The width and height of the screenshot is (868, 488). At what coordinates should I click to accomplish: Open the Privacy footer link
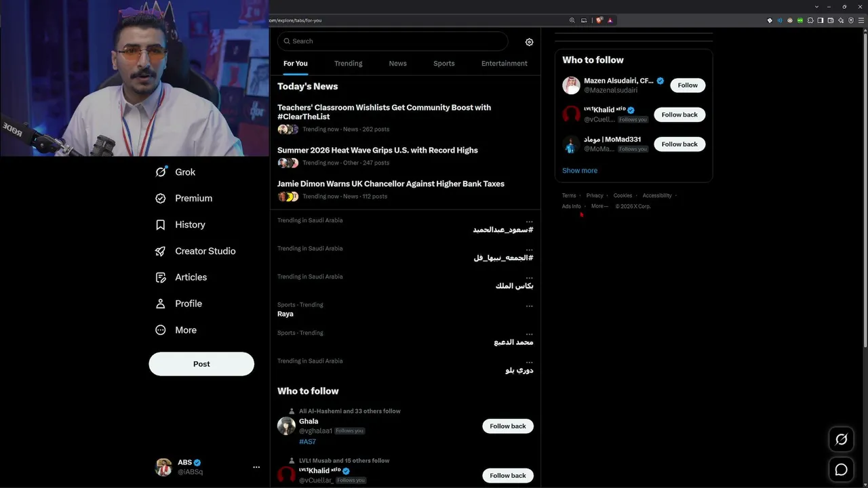[x=595, y=196]
